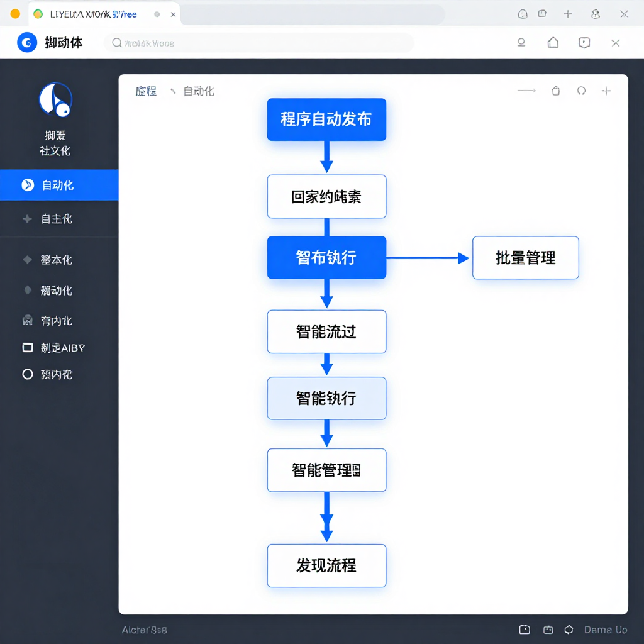Screen dimensions: 644x644
Task: Click inside the search input field
Action: [252, 43]
